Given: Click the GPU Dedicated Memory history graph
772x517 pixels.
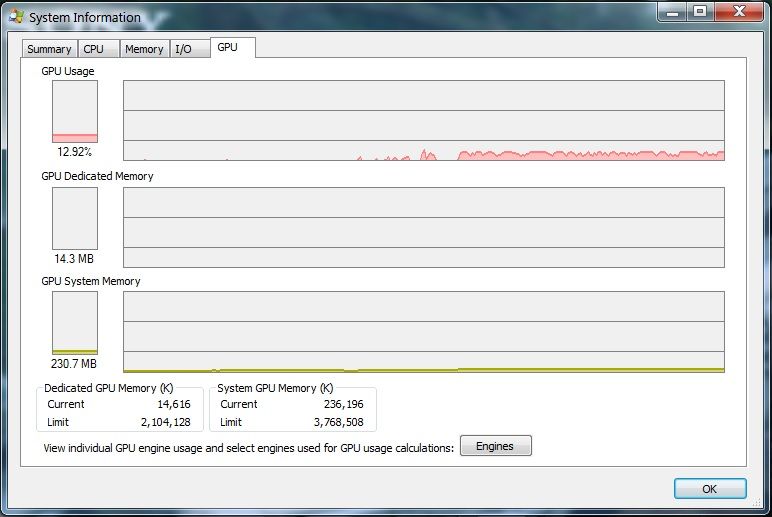Looking at the screenshot, I should pyautogui.click(x=424, y=227).
